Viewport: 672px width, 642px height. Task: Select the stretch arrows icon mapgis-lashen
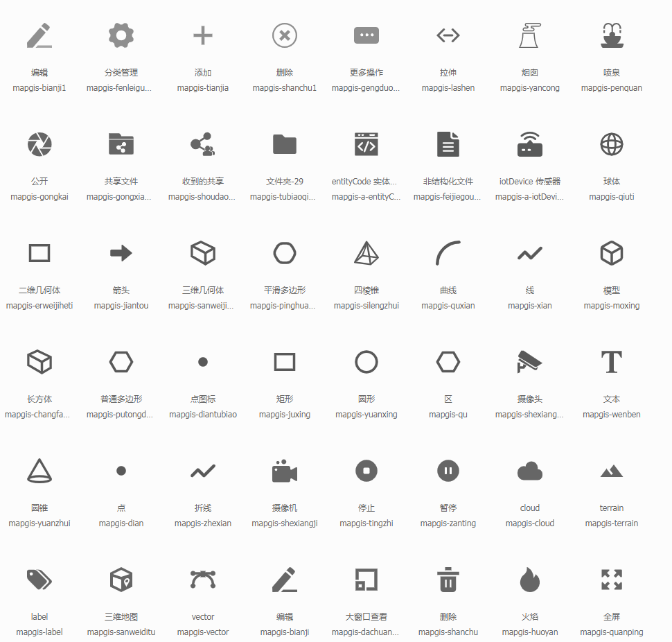[448, 35]
